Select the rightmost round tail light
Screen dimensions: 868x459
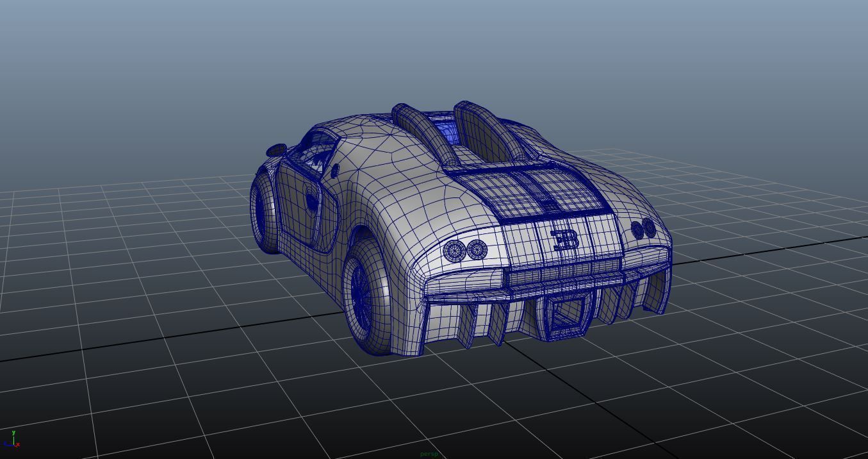click(x=650, y=228)
